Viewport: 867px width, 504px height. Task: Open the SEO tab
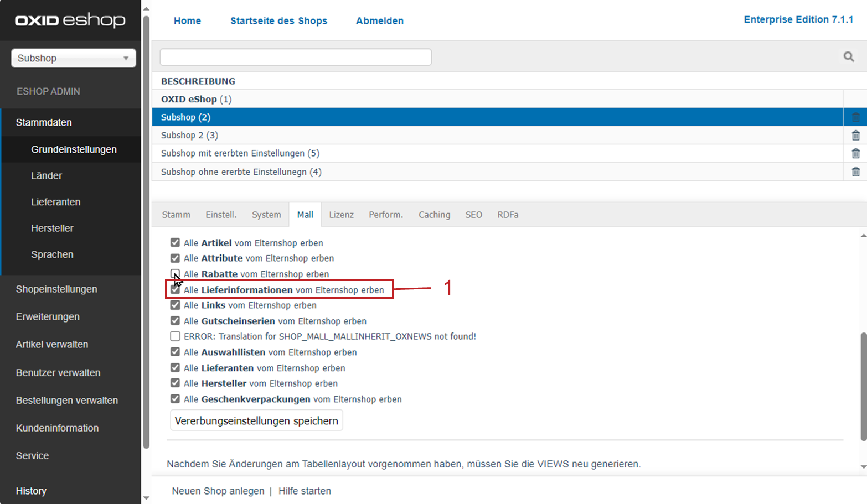[x=473, y=215]
